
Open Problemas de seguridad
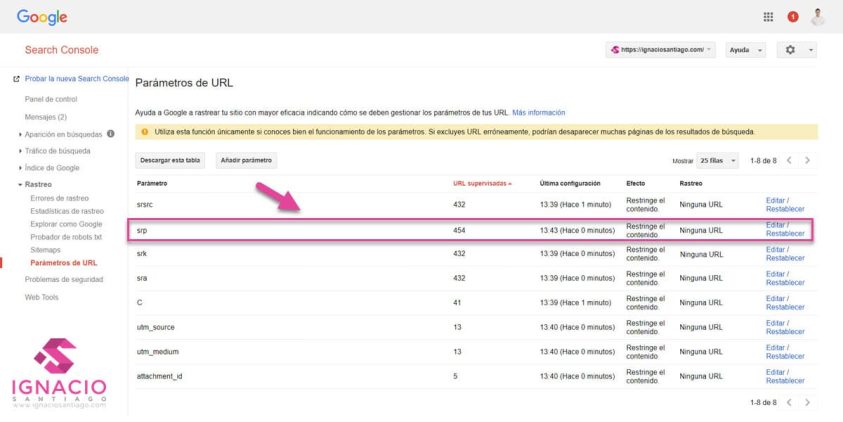(x=64, y=280)
